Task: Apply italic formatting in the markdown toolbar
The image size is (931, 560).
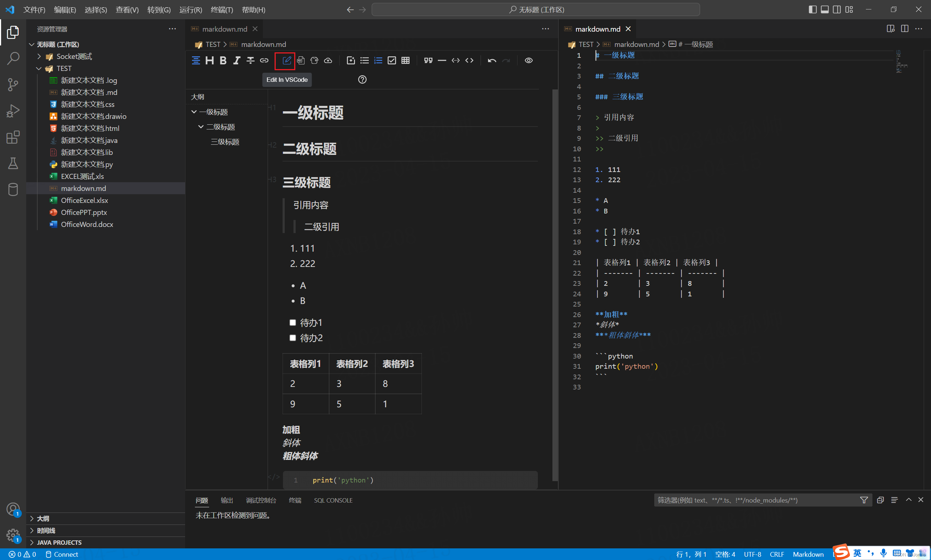Action: (x=237, y=60)
